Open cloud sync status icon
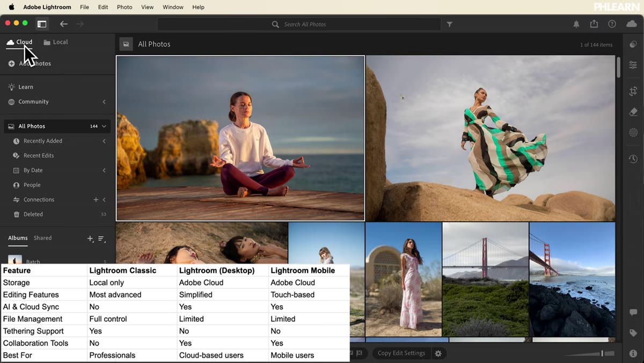This screenshot has width=644, height=363. (632, 24)
